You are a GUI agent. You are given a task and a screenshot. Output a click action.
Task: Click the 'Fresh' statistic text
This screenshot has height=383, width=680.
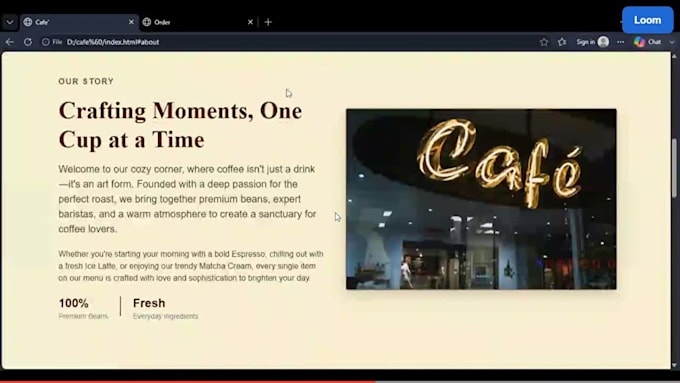pos(149,303)
